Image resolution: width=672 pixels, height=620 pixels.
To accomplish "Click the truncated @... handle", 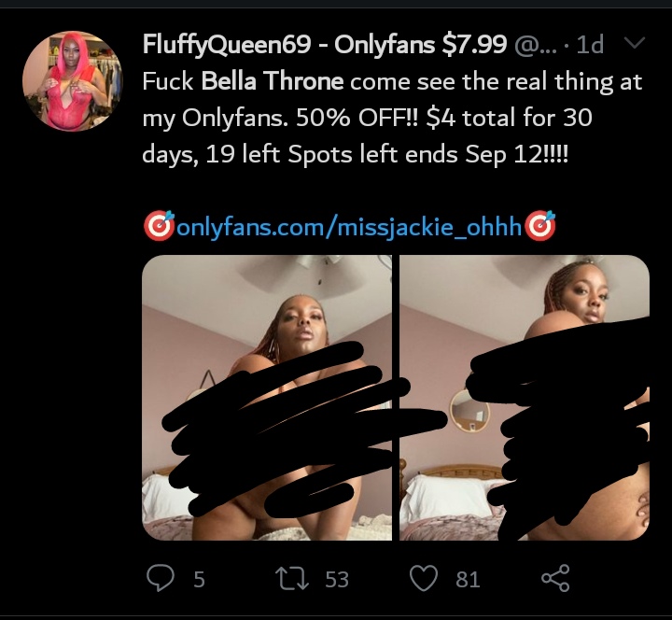I will pos(535,45).
